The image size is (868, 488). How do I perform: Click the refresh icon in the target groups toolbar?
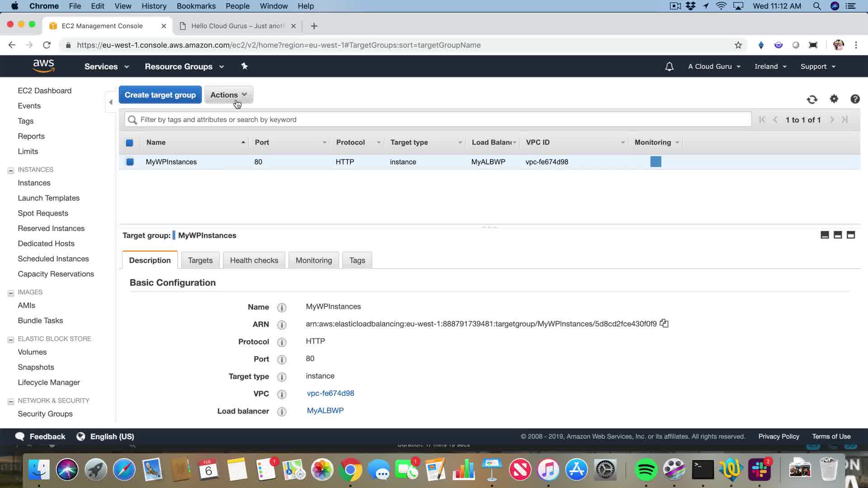pos(812,99)
